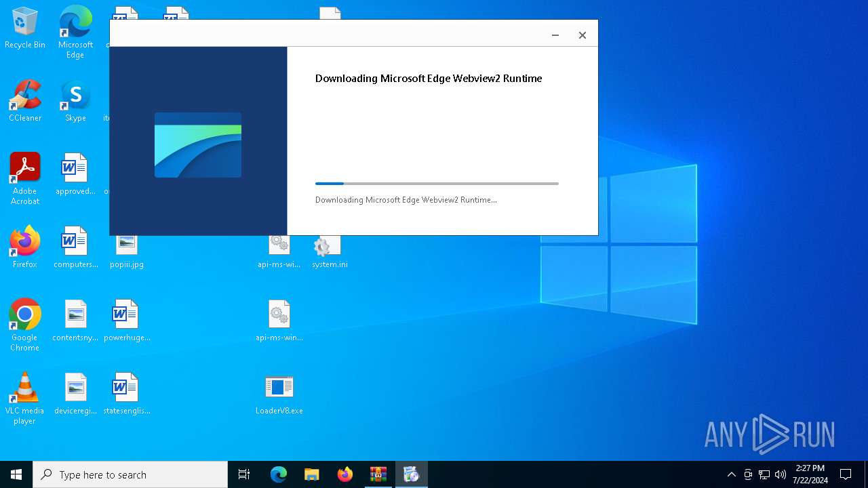Image resolution: width=868 pixels, height=488 pixels.
Task: Open the network status tray icon
Action: (764, 474)
